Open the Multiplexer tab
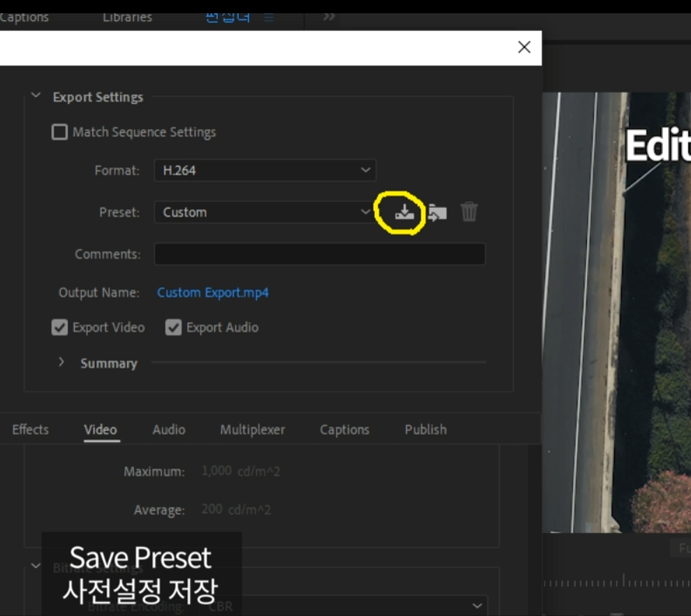The image size is (691, 616). [x=253, y=430]
